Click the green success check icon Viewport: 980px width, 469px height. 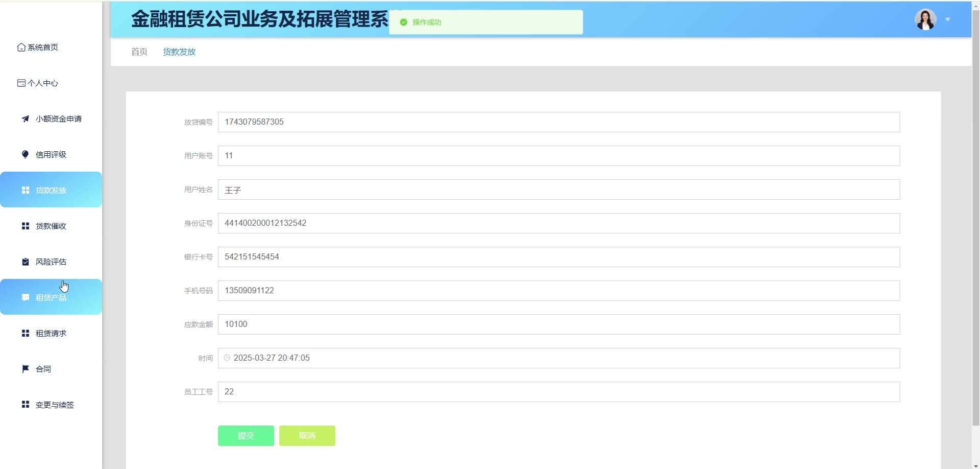[x=404, y=22]
